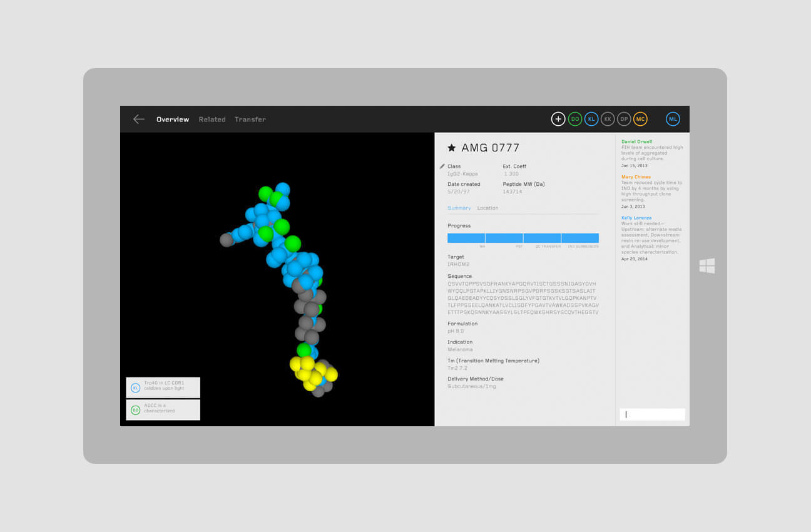Select the blue KL avatar icon
The image size is (811, 532).
click(x=591, y=118)
